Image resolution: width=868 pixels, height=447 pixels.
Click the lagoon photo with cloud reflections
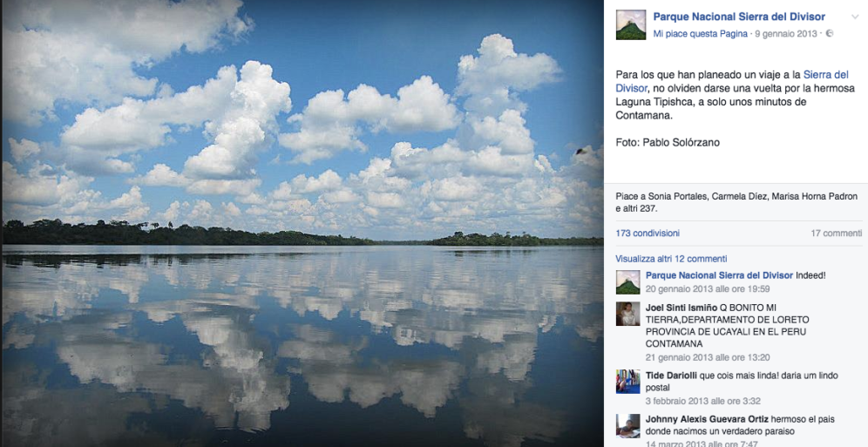(302, 223)
